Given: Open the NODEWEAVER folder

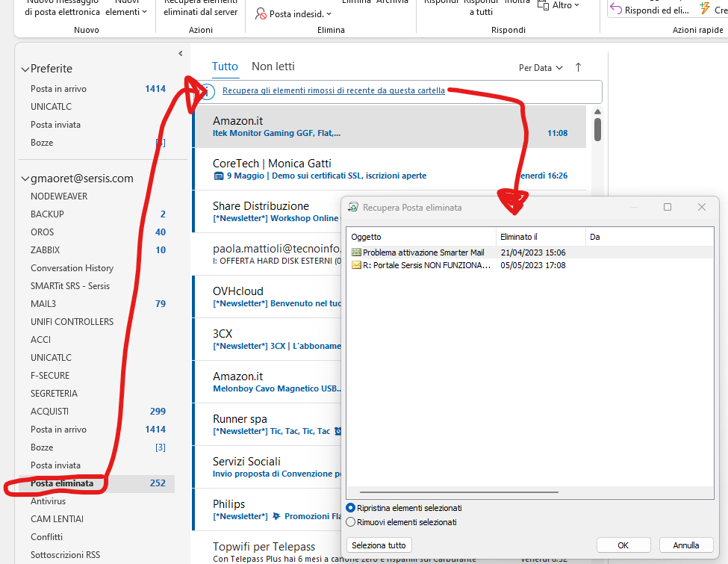Looking at the screenshot, I should 97,196.
